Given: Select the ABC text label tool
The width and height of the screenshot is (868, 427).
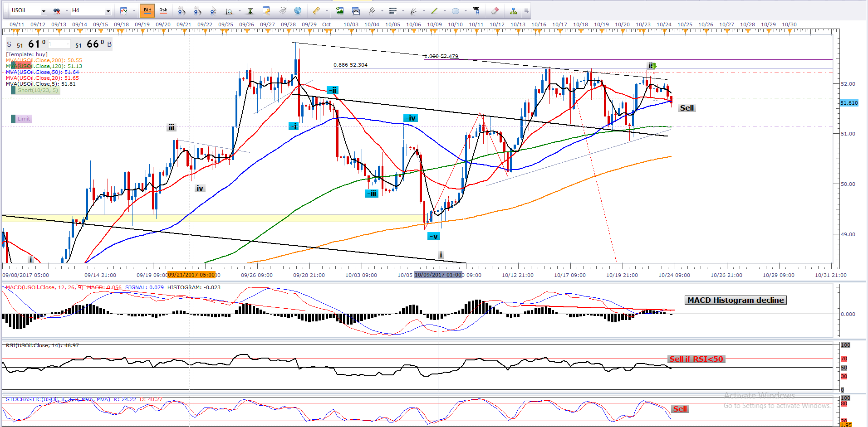Looking at the screenshot, I should click(476, 10).
